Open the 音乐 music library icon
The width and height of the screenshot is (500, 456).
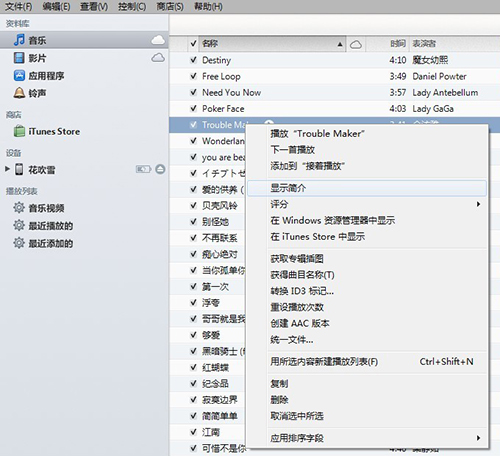click(19, 40)
